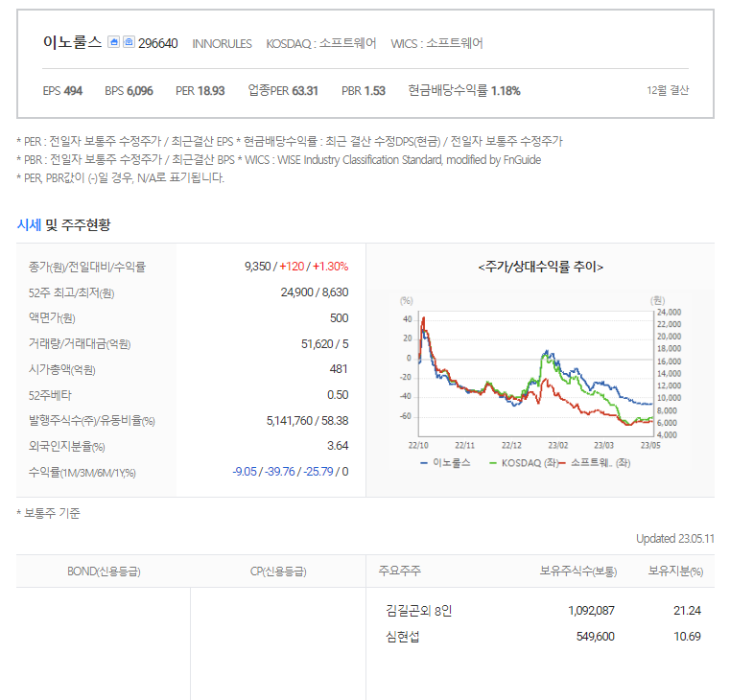Click the English name INNORULES
Viewport: 730px width, 700px height.
[223, 44]
